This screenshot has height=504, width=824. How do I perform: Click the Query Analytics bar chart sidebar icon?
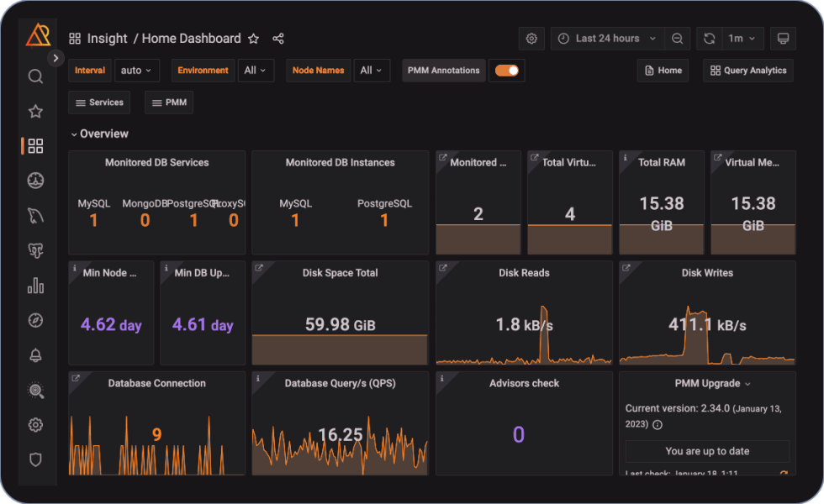pyautogui.click(x=35, y=285)
